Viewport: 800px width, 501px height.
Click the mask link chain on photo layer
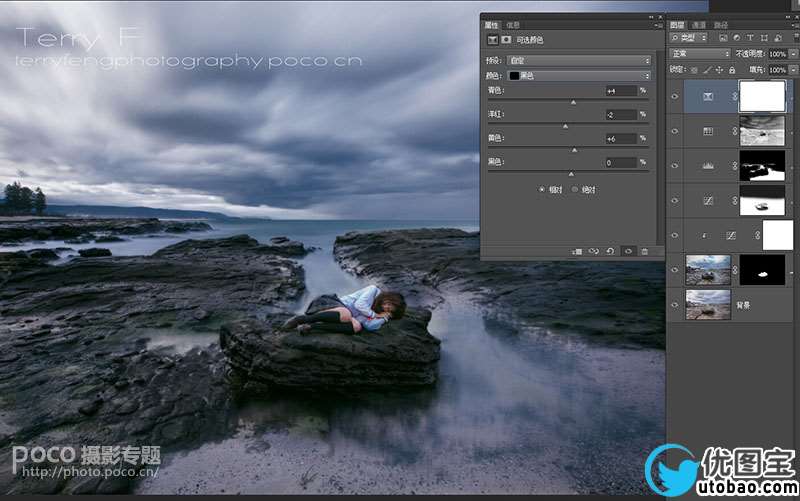tap(735, 270)
